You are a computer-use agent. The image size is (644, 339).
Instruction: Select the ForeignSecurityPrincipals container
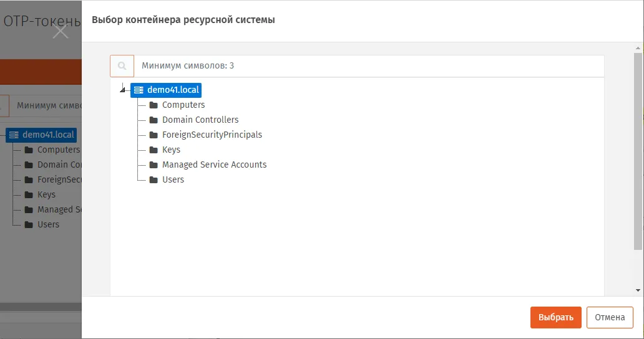tap(212, 135)
